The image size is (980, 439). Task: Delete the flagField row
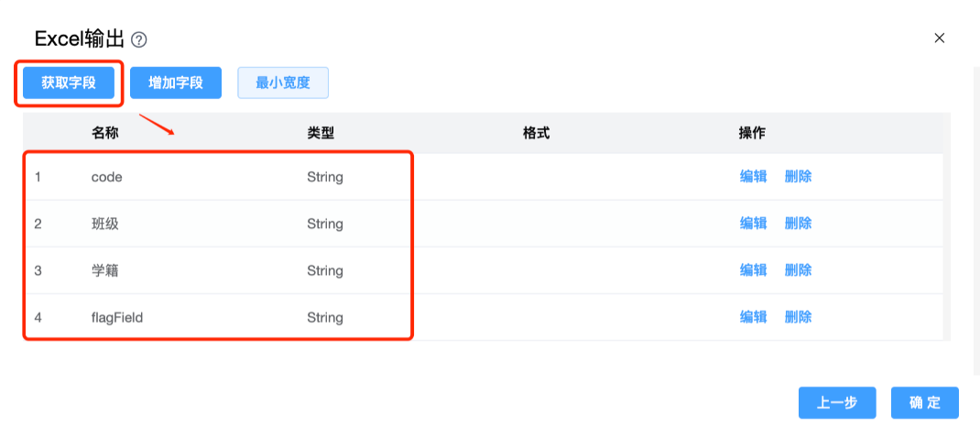798,317
